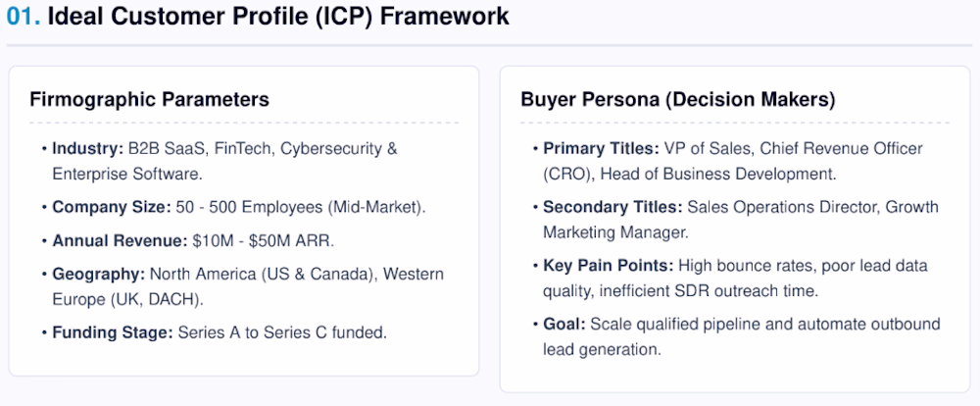
Task: Click 'Enterprise Software.' text line
Action: point(127,174)
